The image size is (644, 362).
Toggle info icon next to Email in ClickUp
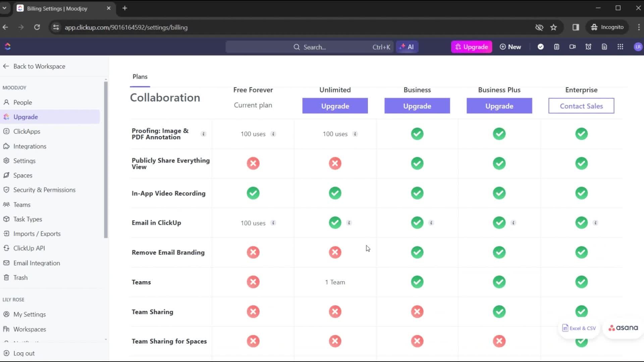(273, 223)
